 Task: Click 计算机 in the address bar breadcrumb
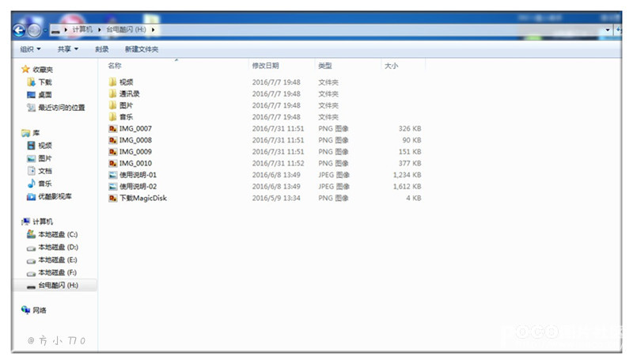pos(82,30)
